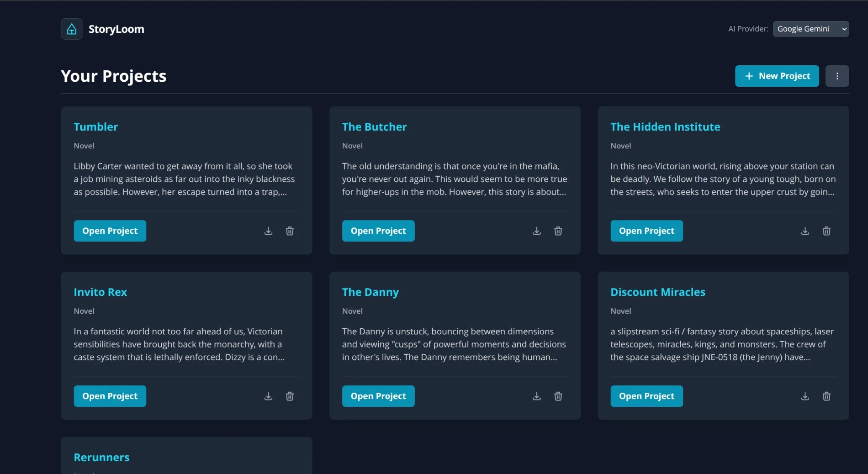The width and height of the screenshot is (868, 474).
Task: Click the Tumbler project title
Action: pos(96,127)
